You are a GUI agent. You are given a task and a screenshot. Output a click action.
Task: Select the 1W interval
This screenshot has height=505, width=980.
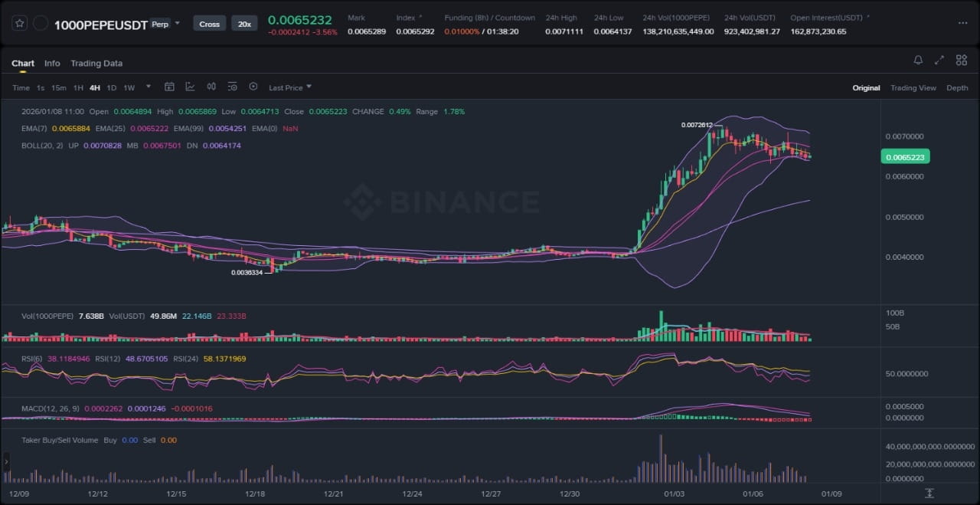129,87
